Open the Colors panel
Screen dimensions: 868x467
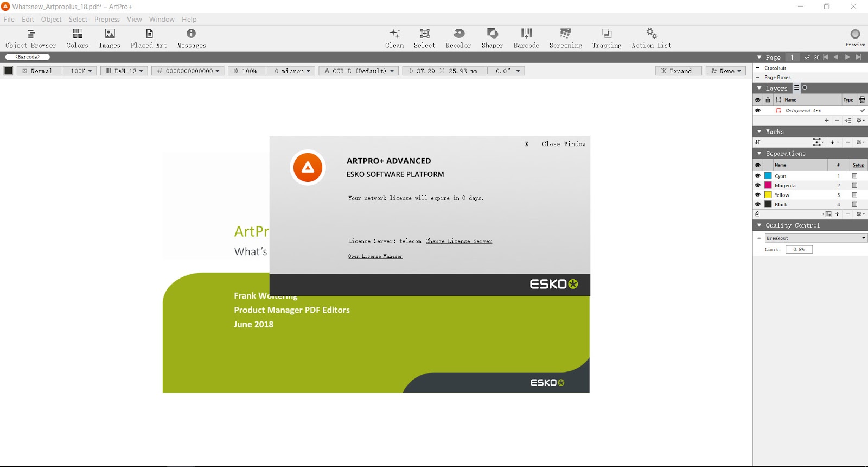click(78, 39)
